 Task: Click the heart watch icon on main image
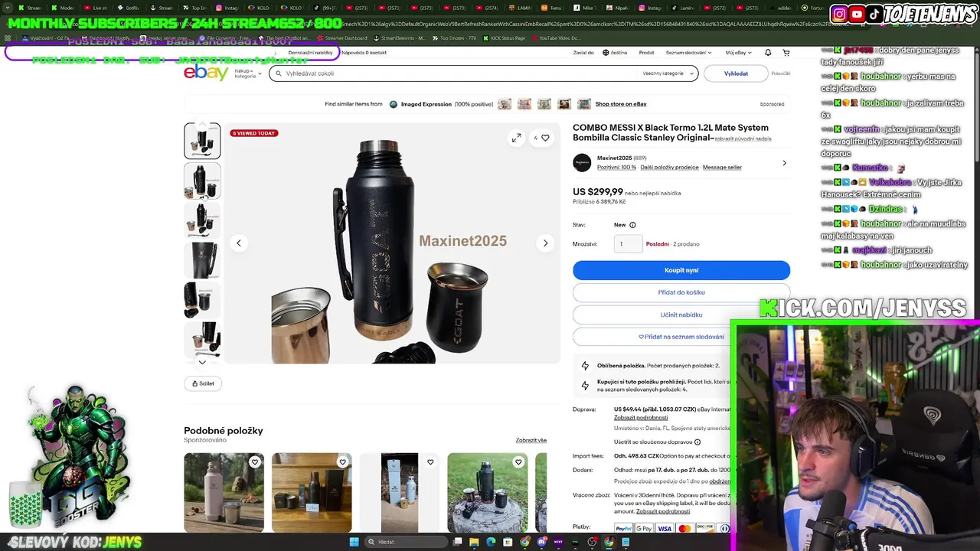(545, 138)
